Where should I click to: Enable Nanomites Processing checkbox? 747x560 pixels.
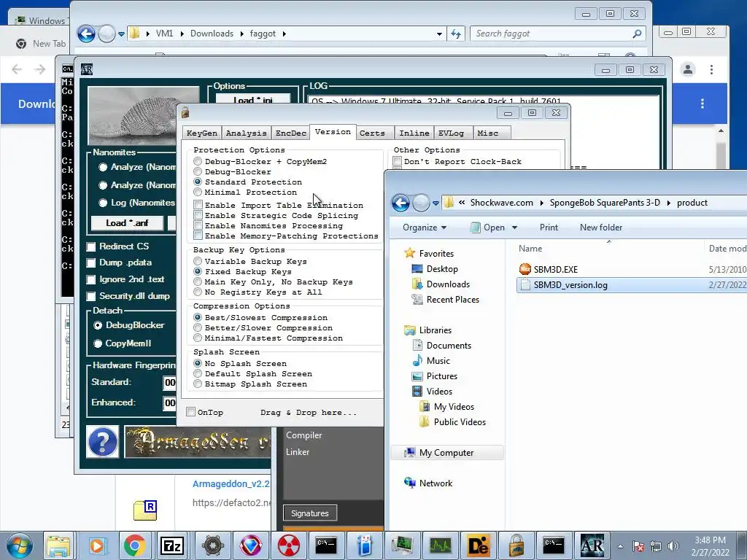[198, 226]
